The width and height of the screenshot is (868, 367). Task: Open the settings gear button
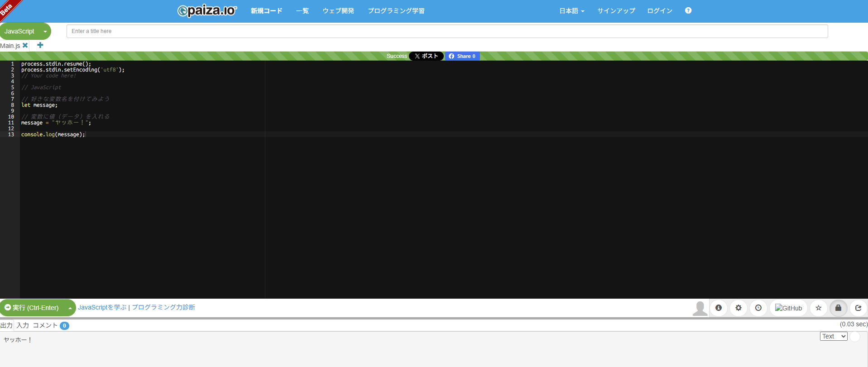coord(739,308)
